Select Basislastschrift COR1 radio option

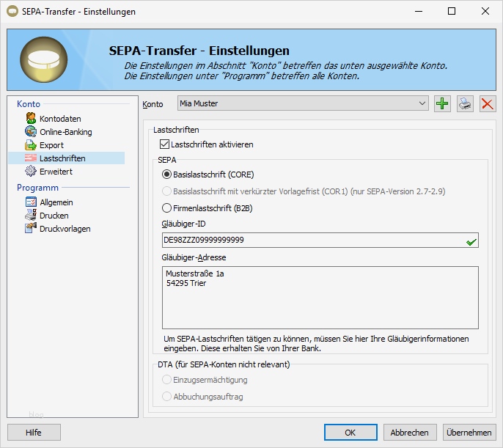pos(166,191)
